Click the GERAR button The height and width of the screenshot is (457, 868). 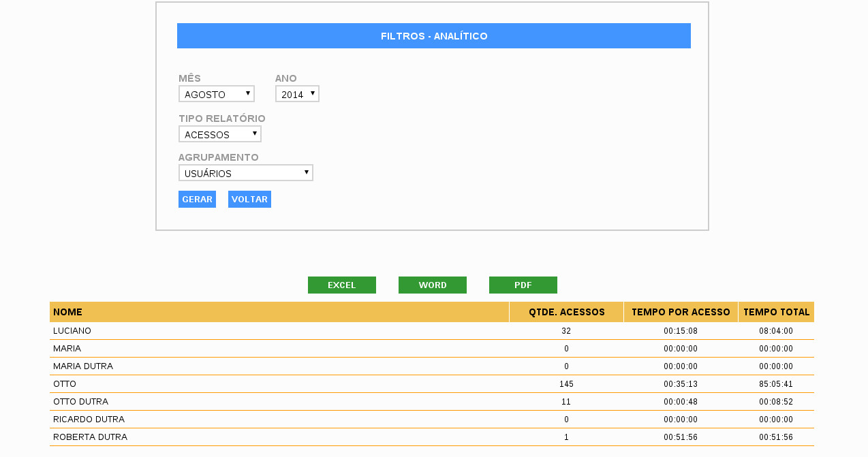pos(197,200)
